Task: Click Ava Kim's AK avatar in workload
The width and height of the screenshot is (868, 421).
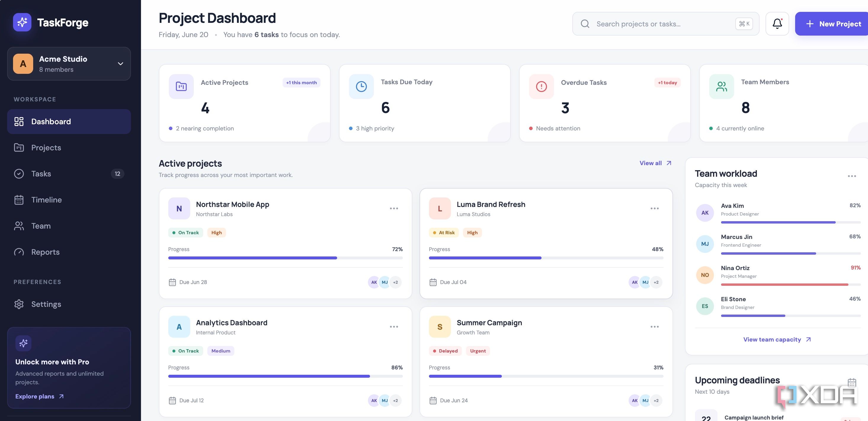Action: pos(705,213)
